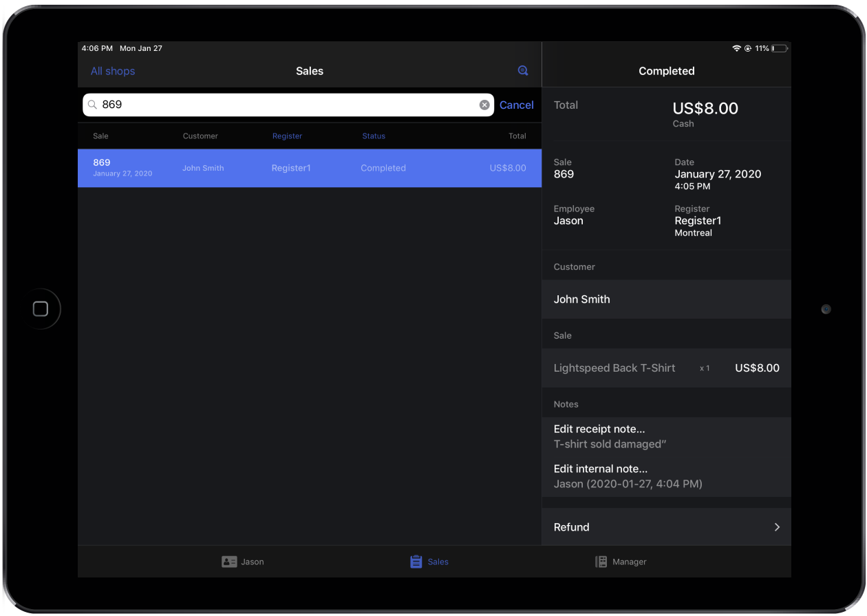Screen dimensions: 867x616
Task: Click the Total column header
Action: point(517,136)
